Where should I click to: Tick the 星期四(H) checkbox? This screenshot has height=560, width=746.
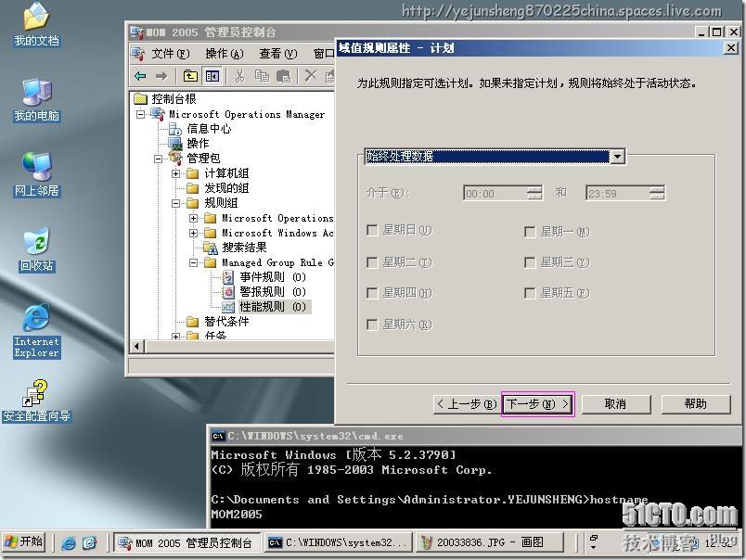372,293
